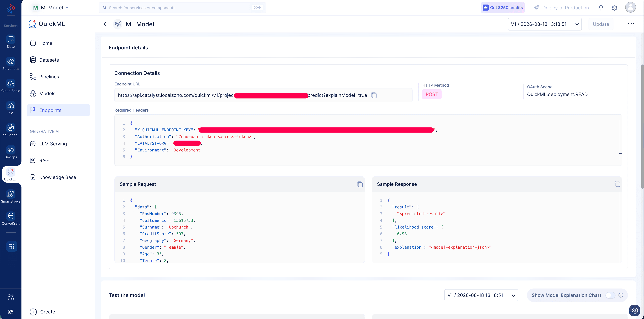
Task: Click the dashboard squares icon at the sidebar bottom
Action: coord(11,312)
